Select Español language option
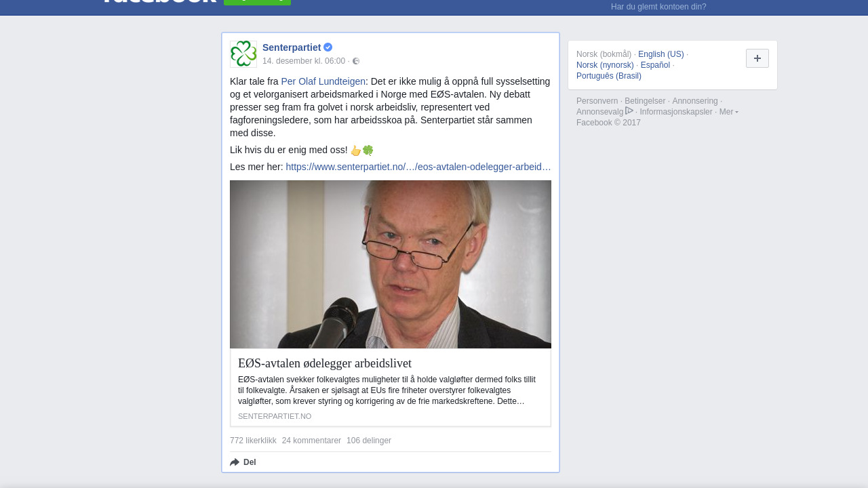868x488 pixels. pyautogui.click(x=655, y=65)
